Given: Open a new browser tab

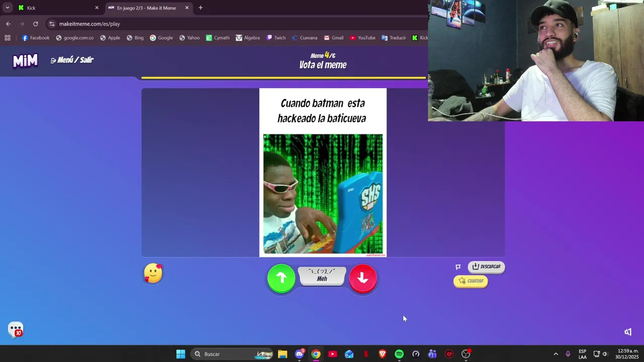Looking at the screenshot, I should (201, 8).
